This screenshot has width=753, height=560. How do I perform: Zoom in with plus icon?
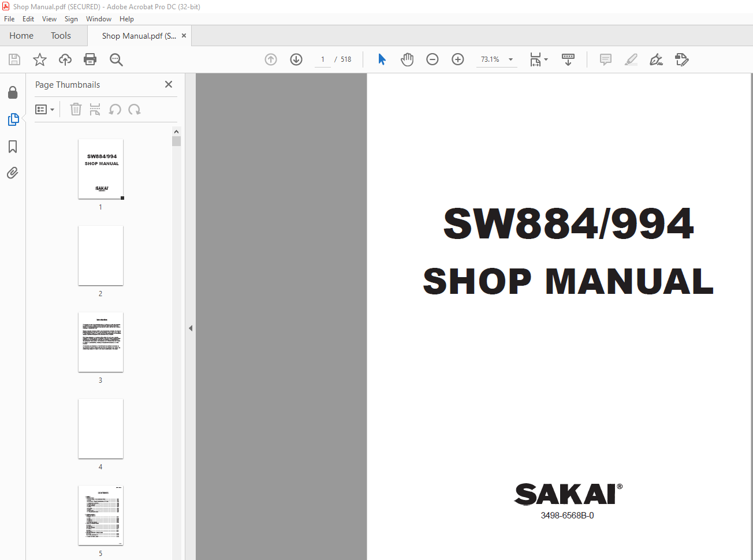458,59
